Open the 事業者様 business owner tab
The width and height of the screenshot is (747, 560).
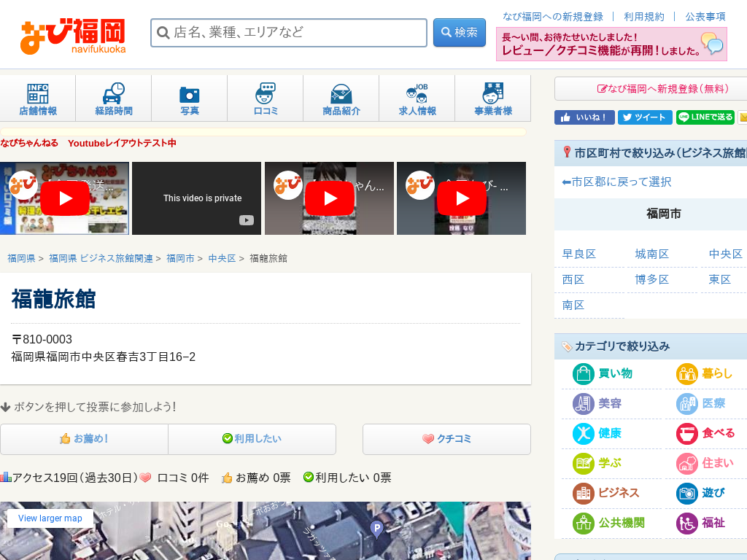pos(493,98)
